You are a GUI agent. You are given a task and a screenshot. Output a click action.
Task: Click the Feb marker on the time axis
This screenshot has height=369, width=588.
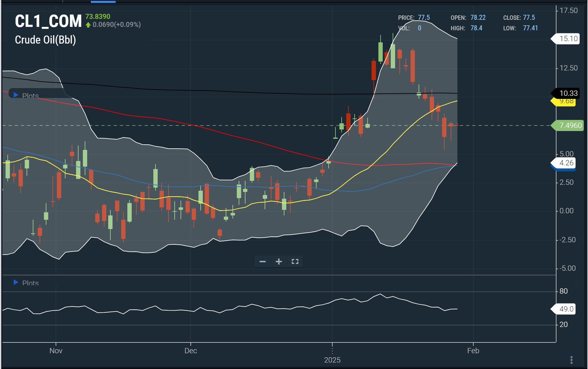pyautogui.click(x=473, y=350)
